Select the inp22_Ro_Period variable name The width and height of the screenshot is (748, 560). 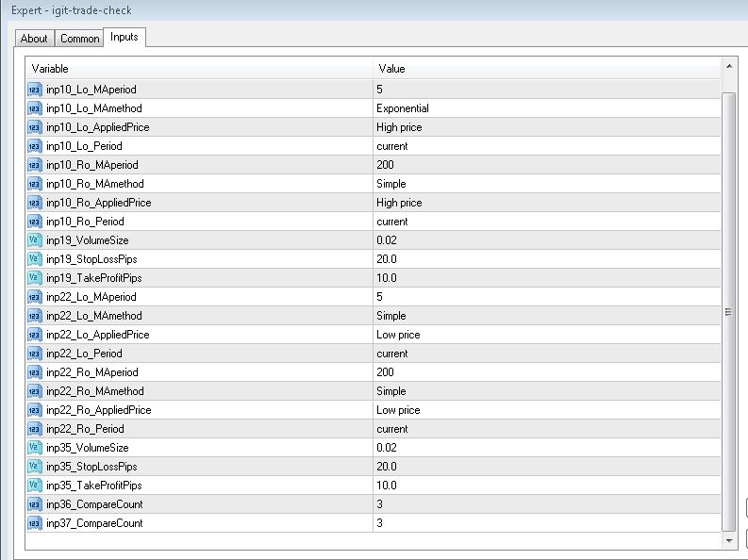coord(85,429)
